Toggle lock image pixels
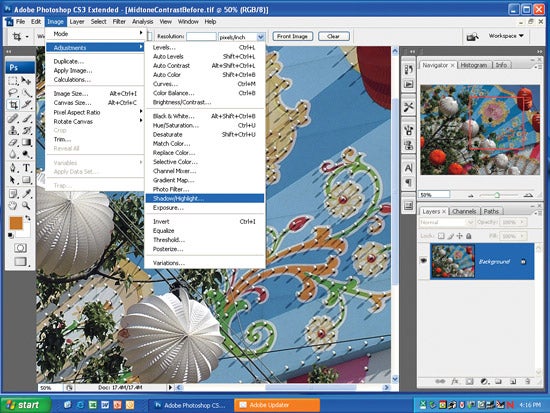The width and height of the screenshot is (550, 413). 451,236
